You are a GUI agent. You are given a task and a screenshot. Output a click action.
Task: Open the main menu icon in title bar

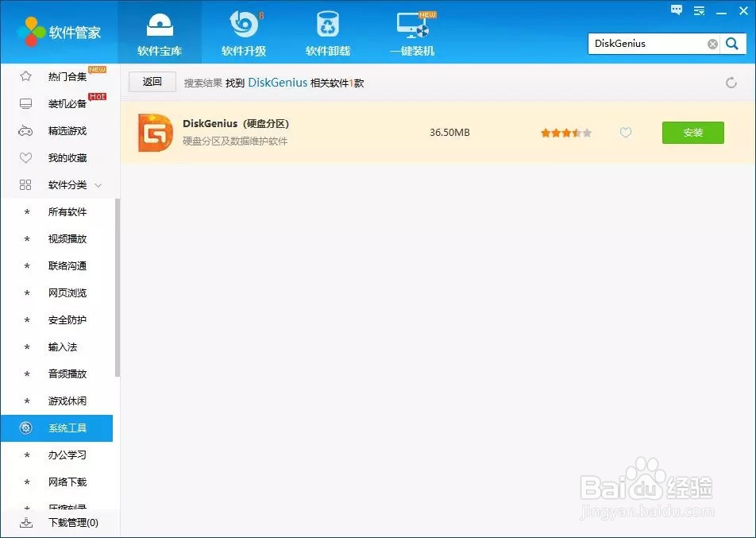click(699, 10)
